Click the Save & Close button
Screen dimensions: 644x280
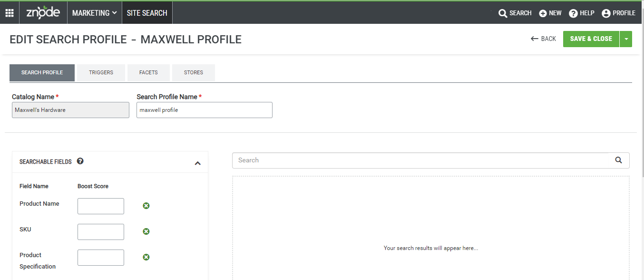pos(591,39)
